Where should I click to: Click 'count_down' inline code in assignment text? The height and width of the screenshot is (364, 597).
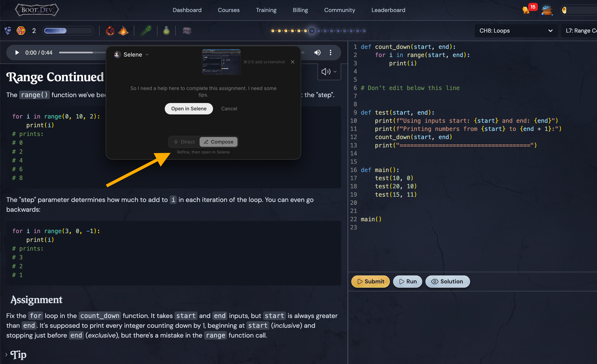pos(100,316)
